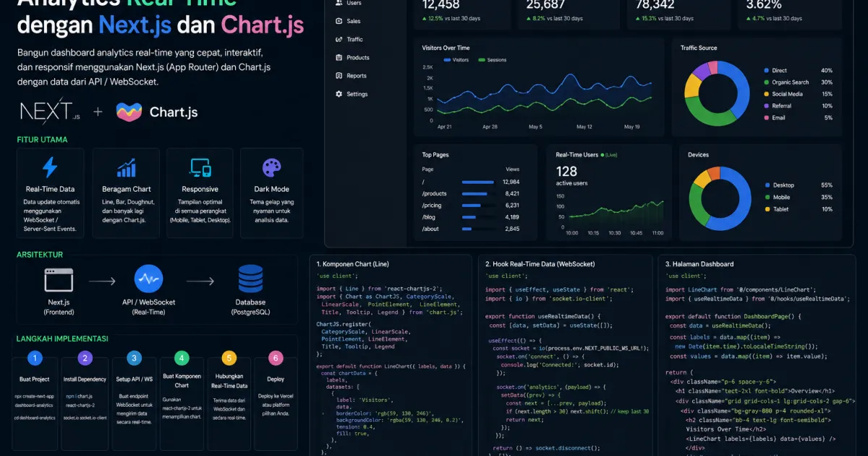Toggle the Organic Search legend dot
The height and width of the screenshot is (456, 868).
766,83
